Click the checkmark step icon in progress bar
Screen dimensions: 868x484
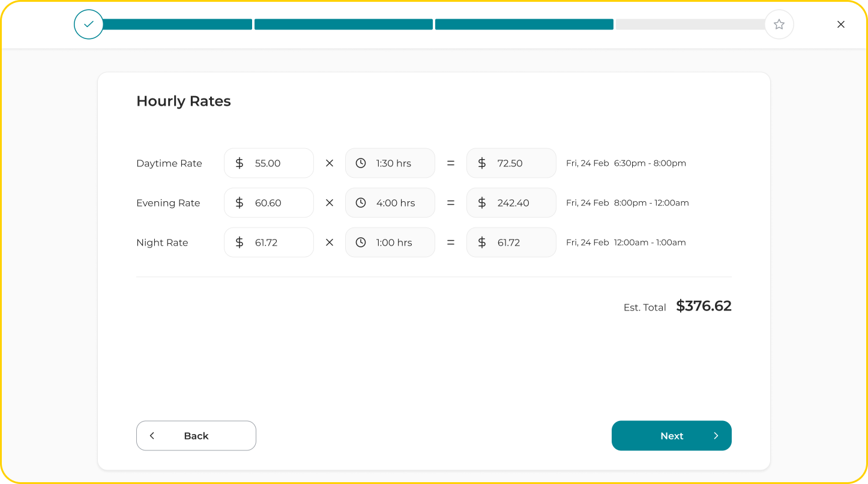coord(89,25)
